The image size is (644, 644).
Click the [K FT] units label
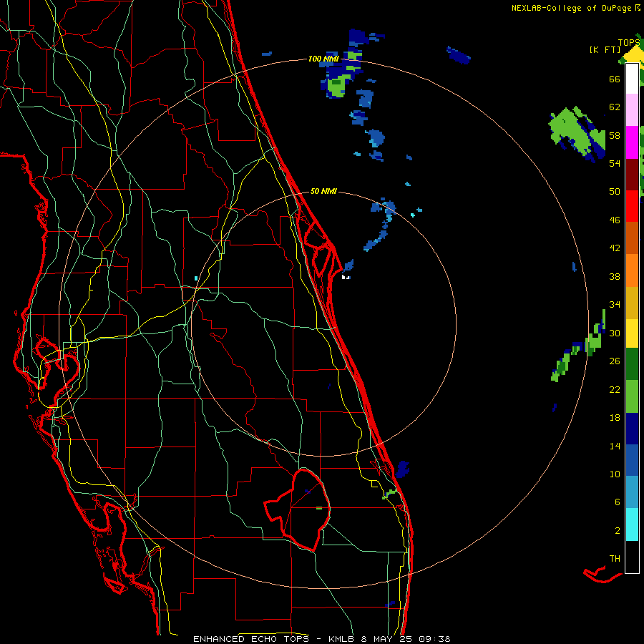605,49
